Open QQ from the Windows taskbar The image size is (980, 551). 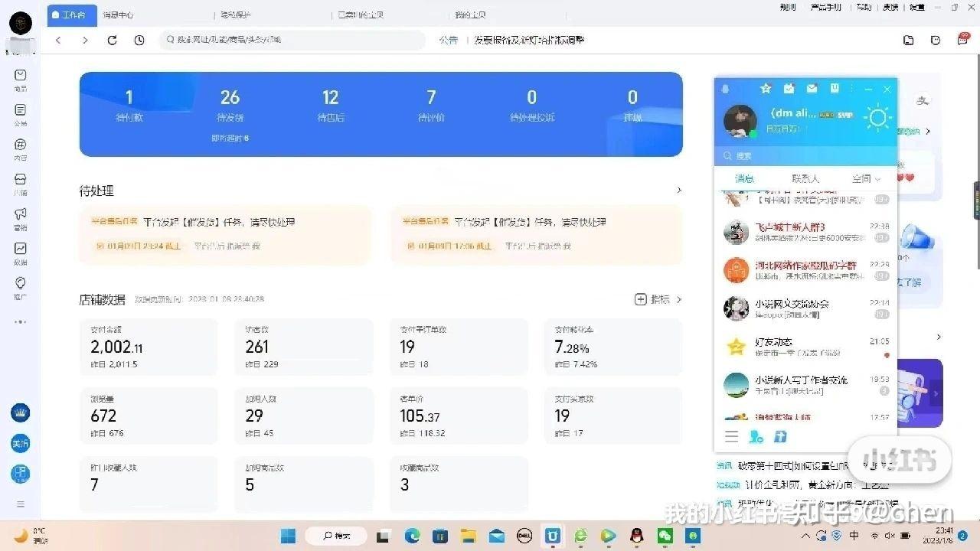click(x=636, y=536)
